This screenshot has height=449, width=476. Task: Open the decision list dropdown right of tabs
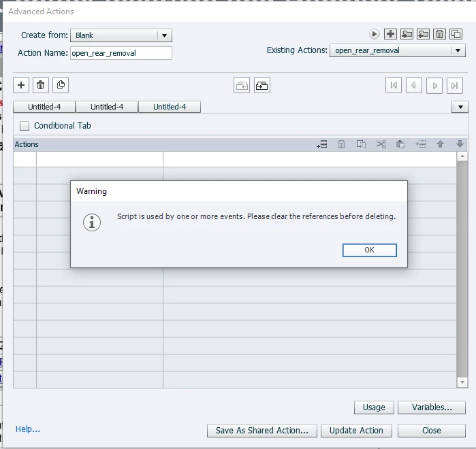point(460,107)
